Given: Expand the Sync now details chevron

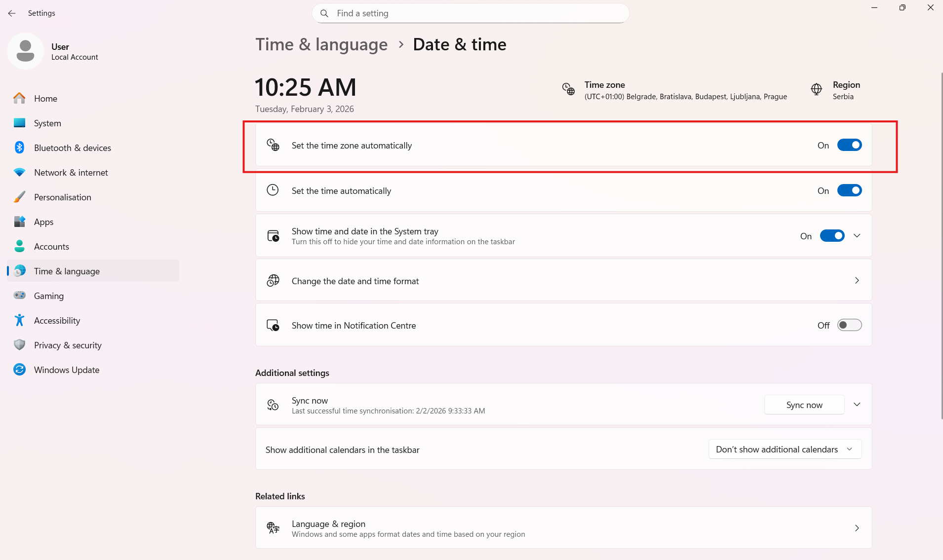Looking at the screenshot, I should click(857, 405).
